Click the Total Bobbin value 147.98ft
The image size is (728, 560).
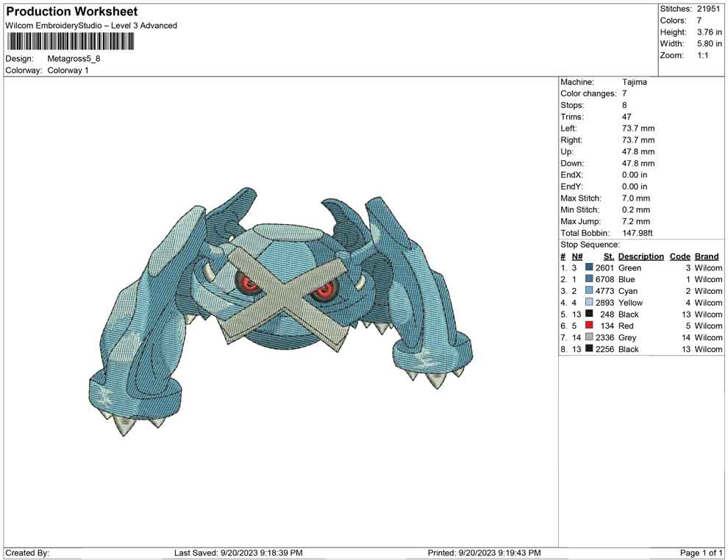coord(638,233)
